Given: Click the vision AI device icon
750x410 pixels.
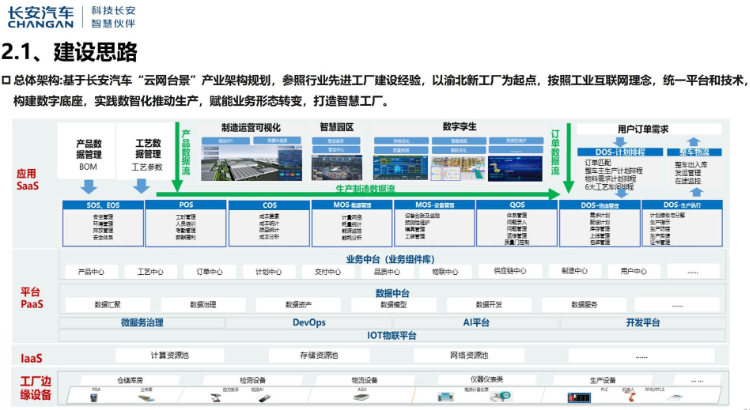Looking at the screenshot, I should [x=263, y=398].
